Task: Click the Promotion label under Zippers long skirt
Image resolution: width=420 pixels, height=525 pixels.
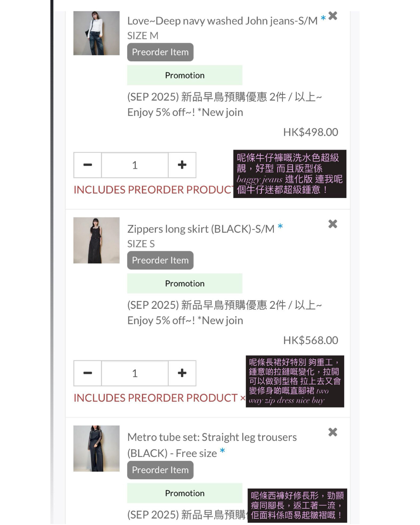Action: click(x=185, y=283)
